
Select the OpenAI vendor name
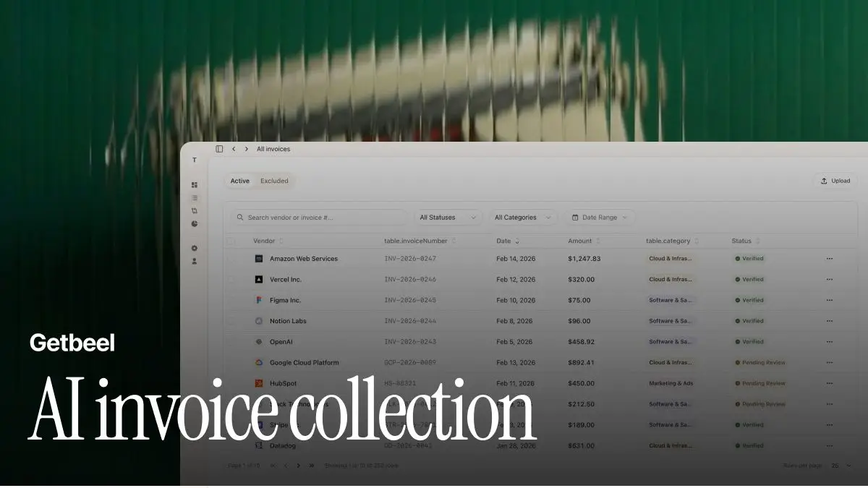click(x=281, y=342)
